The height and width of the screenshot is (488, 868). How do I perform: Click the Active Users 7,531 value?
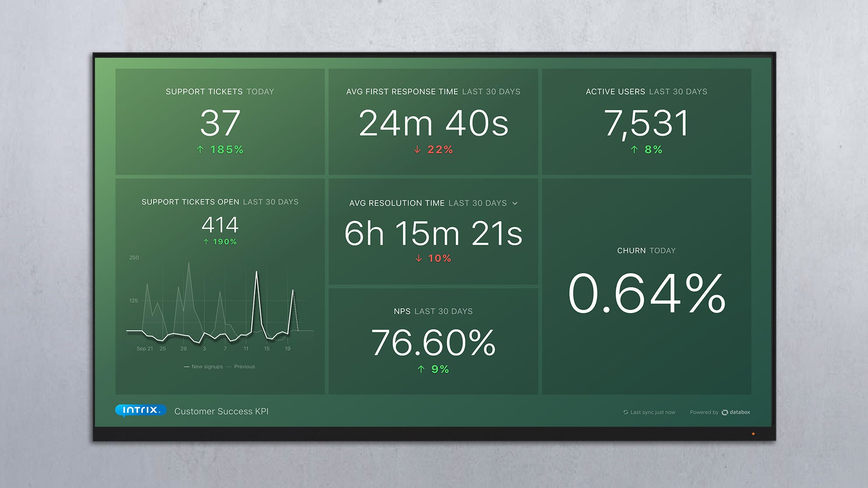pos(646,123)
